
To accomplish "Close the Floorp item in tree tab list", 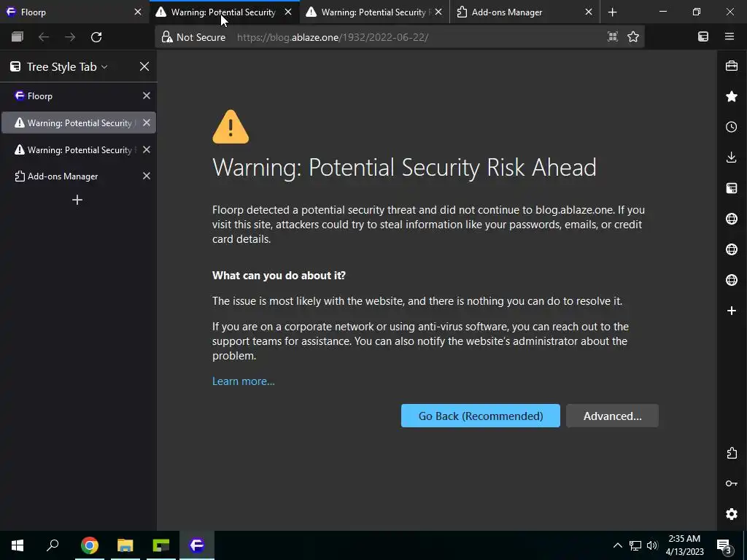I will coord(146,96).
